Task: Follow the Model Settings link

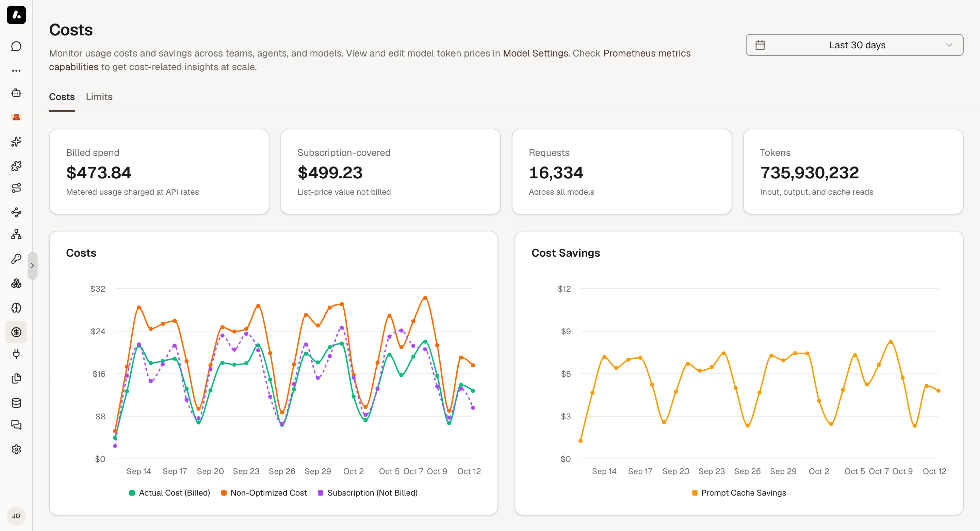Action: pos(535,53)
